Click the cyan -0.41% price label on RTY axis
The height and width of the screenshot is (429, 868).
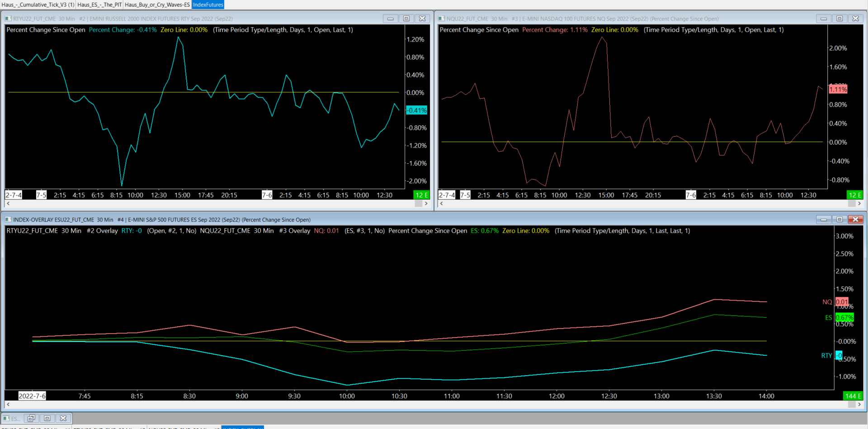click(416, 110)
